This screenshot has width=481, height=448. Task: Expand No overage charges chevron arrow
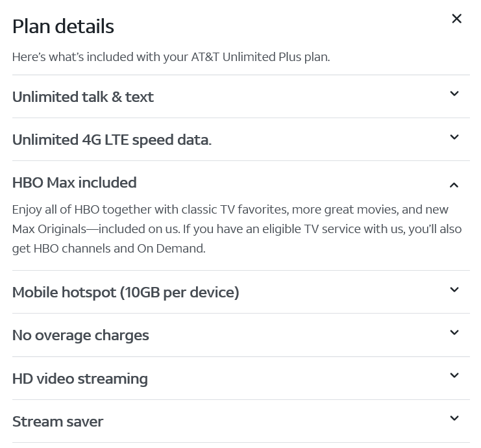click(454, 332)
